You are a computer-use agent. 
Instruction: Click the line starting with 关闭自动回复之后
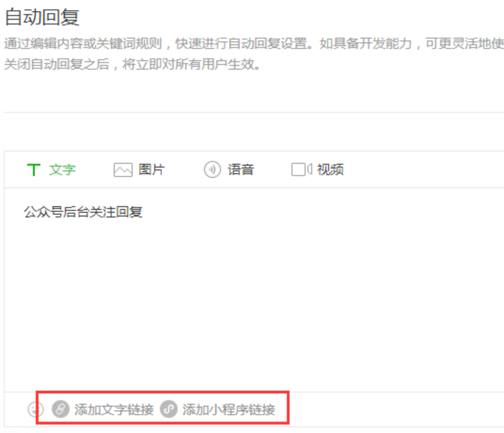tap(133, 64)
